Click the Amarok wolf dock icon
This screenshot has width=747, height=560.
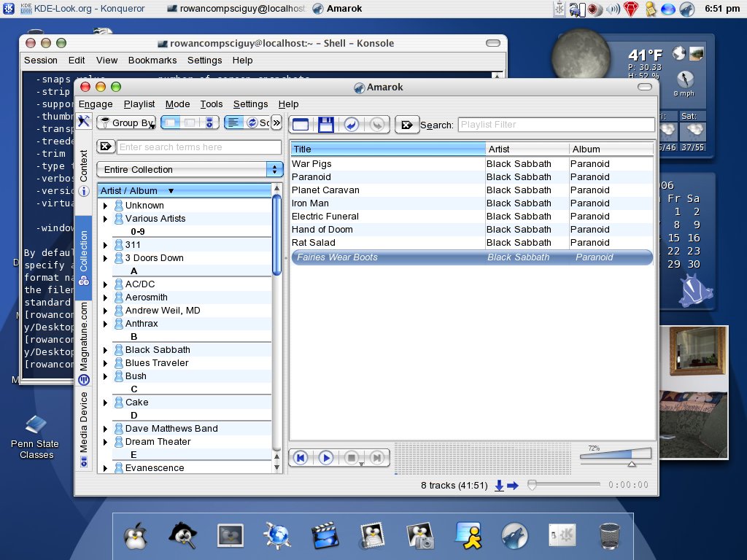[x=515, y=536]
